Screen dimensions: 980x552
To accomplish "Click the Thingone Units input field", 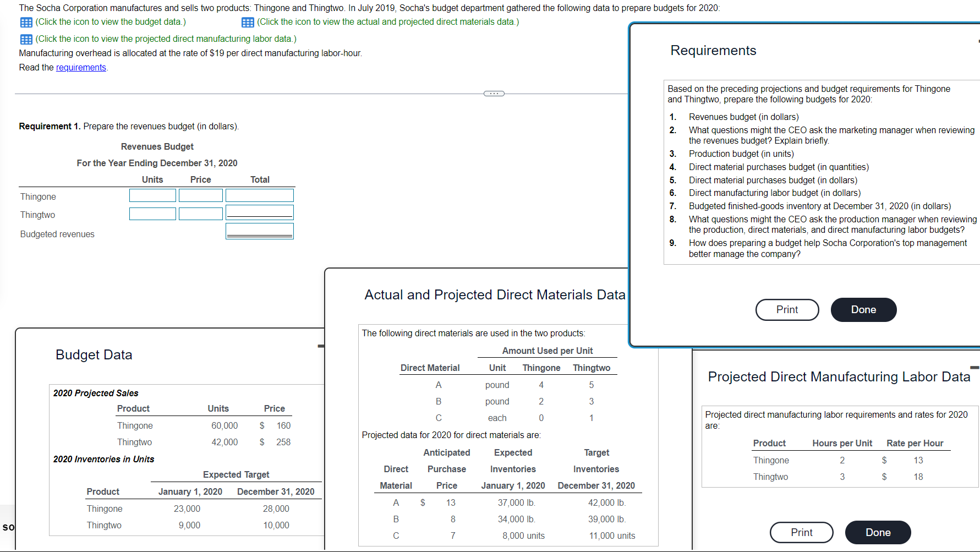I will pyautogui.click(x=152, y=195).
